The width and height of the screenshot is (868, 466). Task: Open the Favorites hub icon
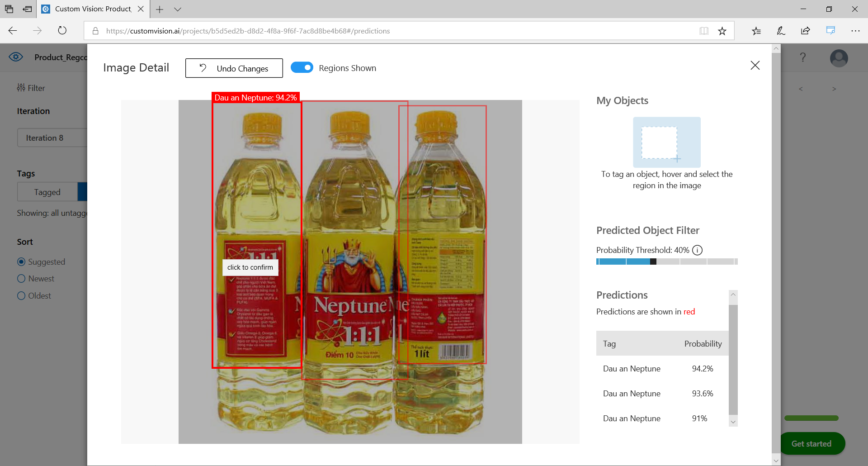756,31
